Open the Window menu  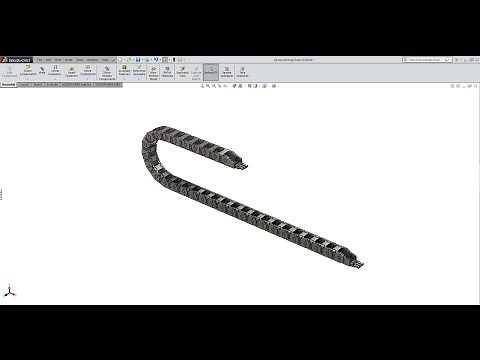point(92,60)
